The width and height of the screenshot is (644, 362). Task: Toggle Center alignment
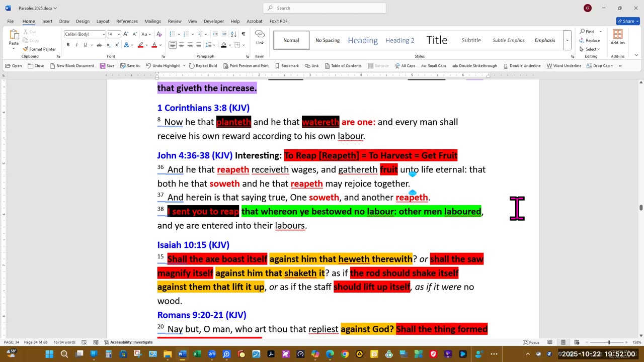(x=181, y=45)
